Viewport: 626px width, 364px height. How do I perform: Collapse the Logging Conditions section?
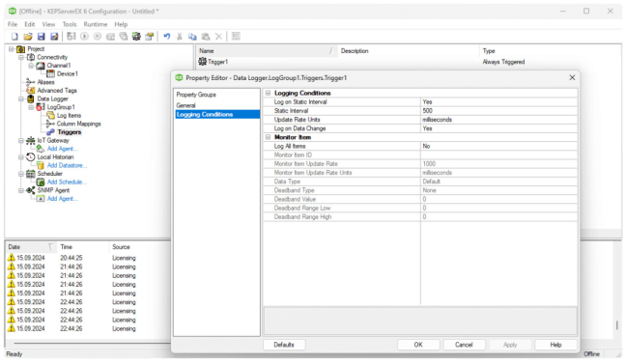click(x=268, y=93)
